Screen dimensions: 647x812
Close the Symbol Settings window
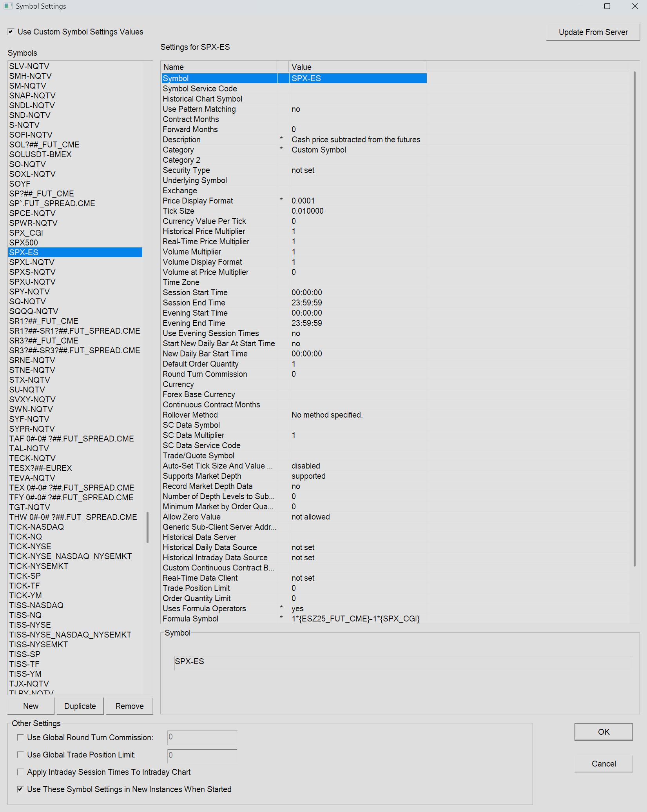635,6
